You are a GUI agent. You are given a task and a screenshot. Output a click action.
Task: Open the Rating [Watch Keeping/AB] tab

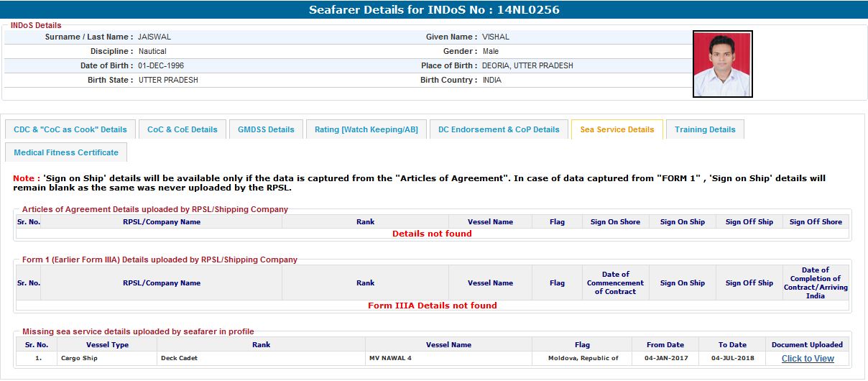pos(366,129)
